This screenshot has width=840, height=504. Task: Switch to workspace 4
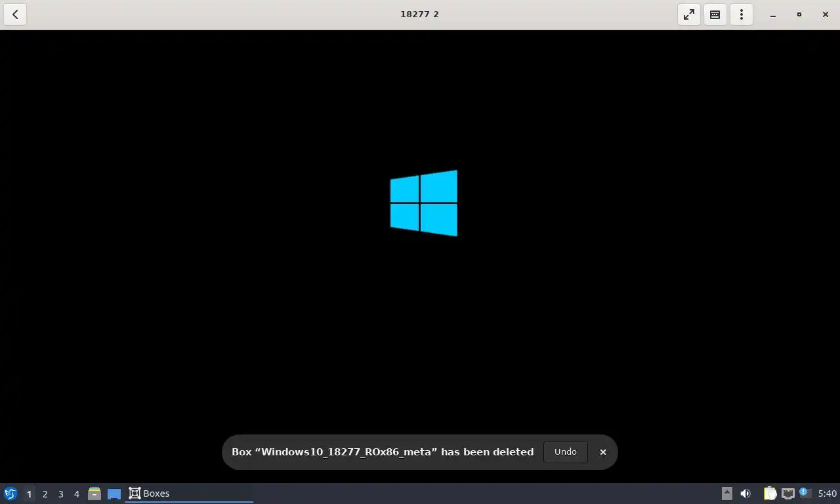76,493
